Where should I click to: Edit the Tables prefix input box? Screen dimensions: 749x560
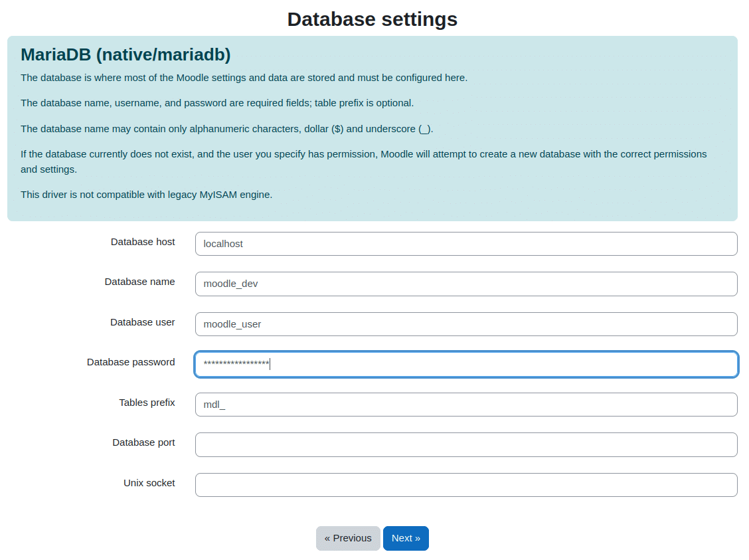click(465, 405)
